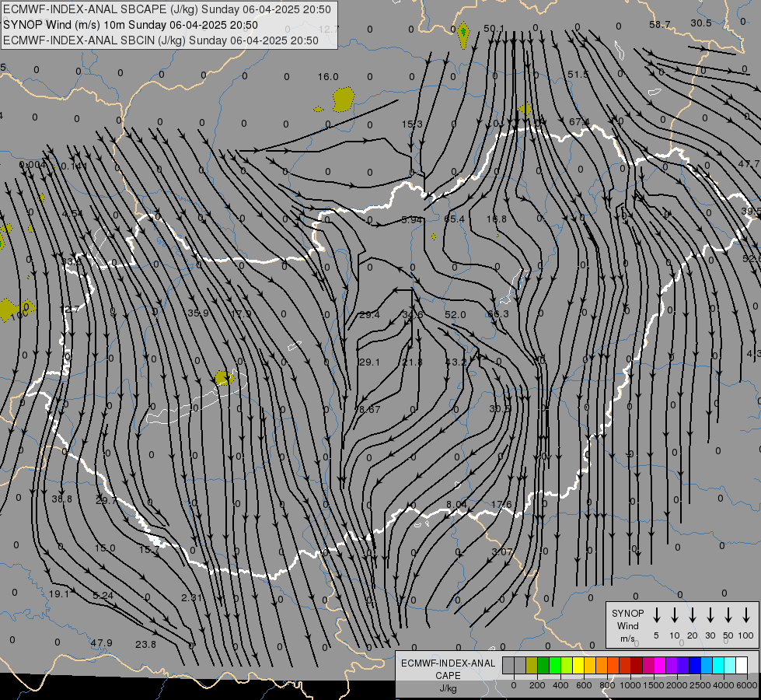Click the 17.6 value on the map
The image size is (761, 700).
coord(501,504)
